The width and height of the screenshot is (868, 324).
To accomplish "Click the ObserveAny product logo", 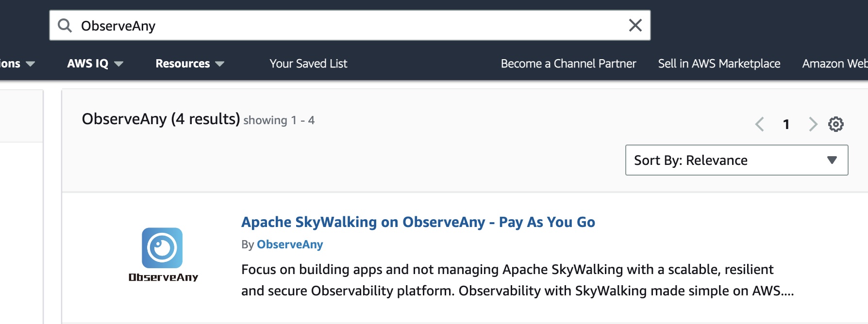I will point(162,248).
